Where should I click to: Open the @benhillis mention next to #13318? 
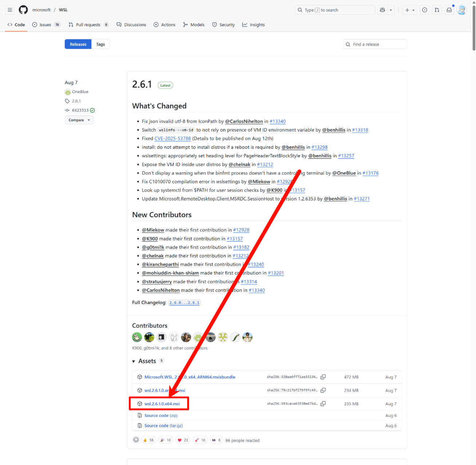click(334, 130)
